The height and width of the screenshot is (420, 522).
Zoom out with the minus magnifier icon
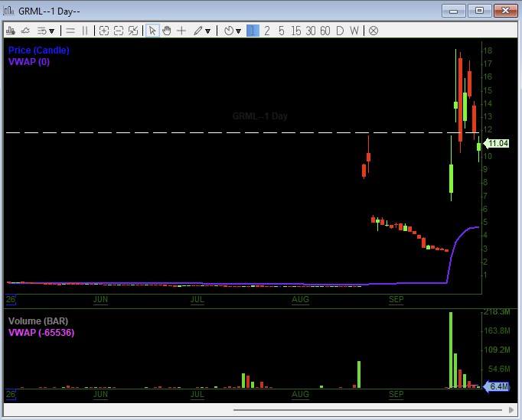coord(119,31)
